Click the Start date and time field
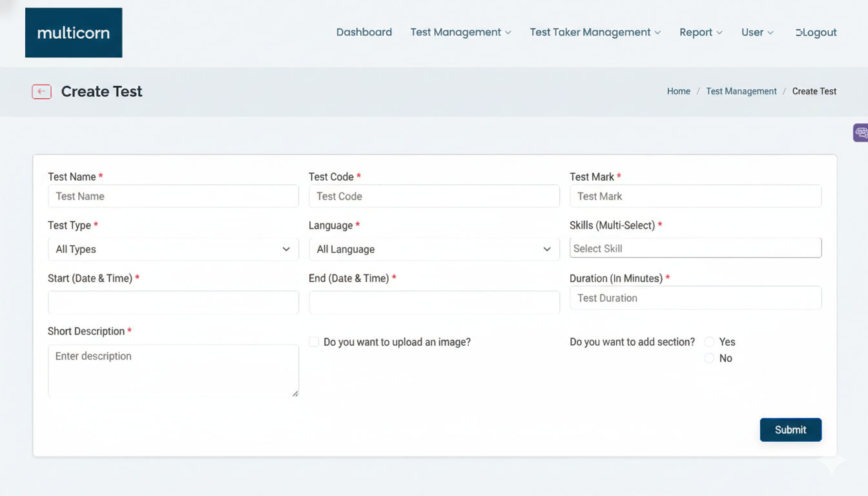 173,302
